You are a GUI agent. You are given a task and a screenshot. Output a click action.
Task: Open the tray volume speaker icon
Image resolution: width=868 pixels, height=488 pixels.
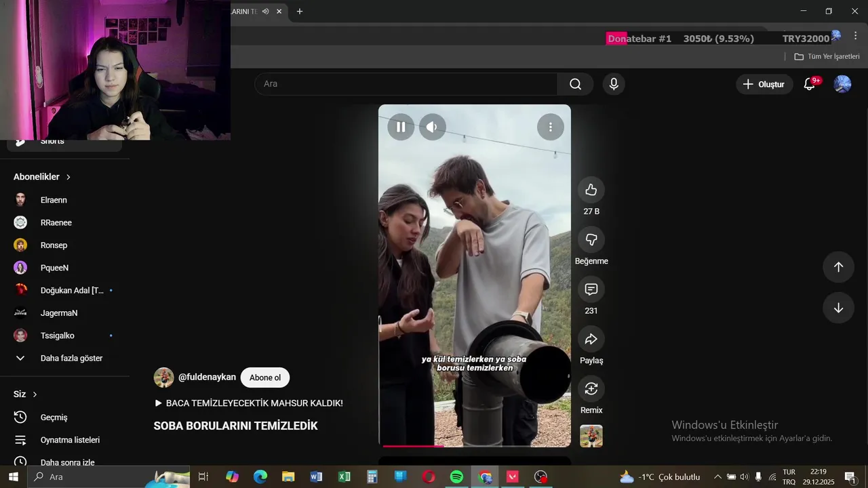pyautogui.click(x=744, y=477)
